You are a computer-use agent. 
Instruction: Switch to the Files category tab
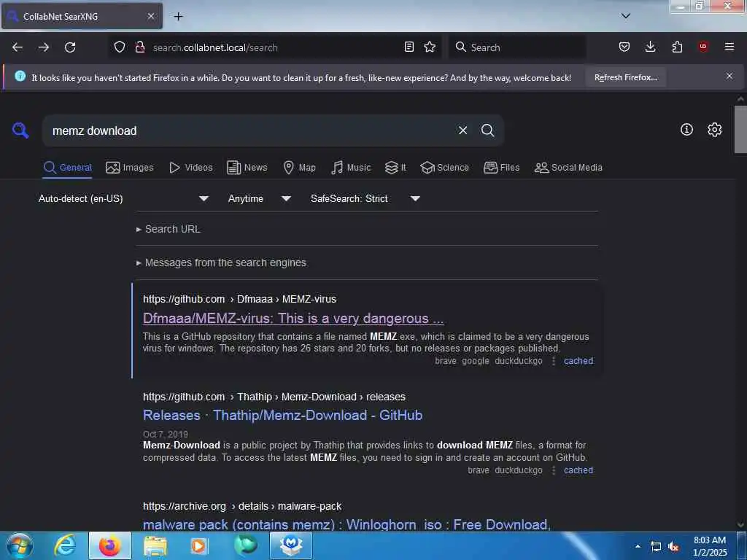coord(502,168)
